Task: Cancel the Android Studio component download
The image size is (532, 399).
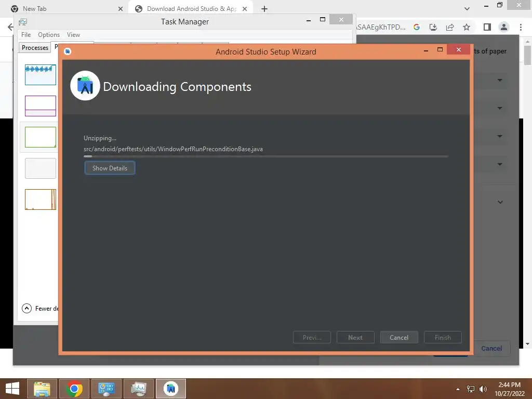Action: point(399,338)
